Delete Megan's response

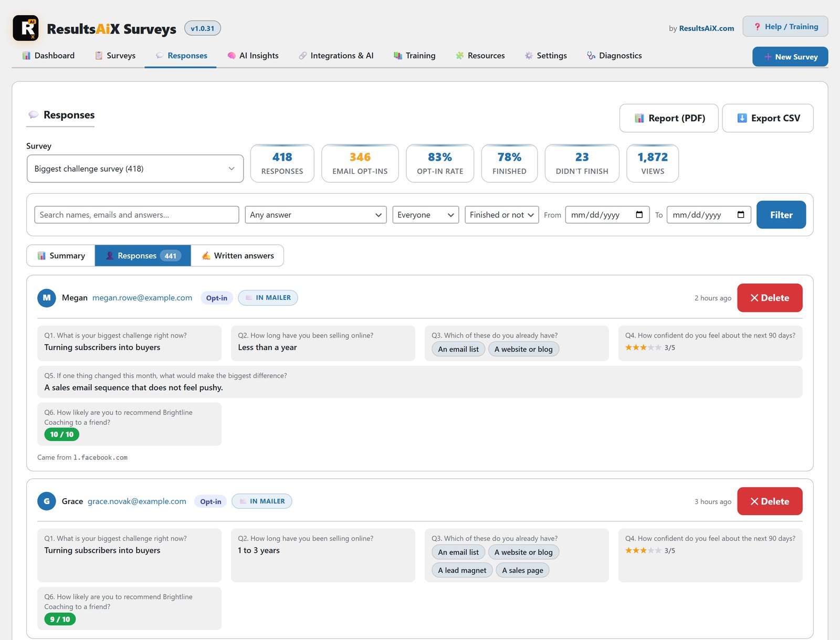pyautogui.click(x=770, y=298)
